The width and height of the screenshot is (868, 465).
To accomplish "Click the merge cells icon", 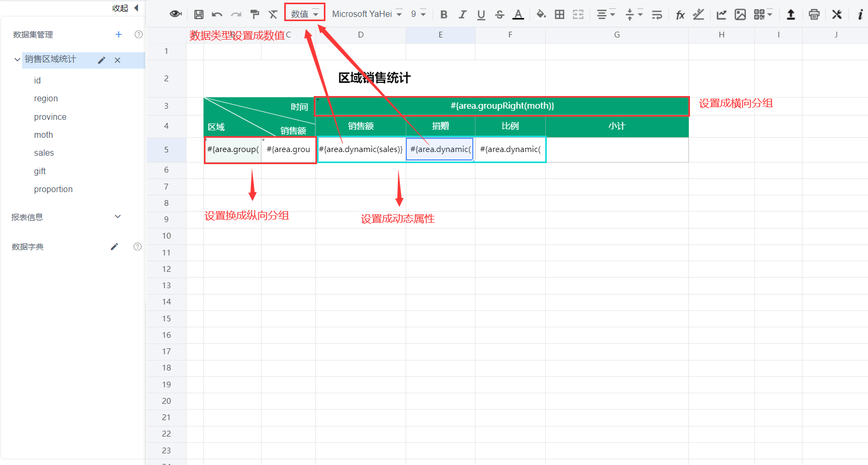I will [578, 14].
